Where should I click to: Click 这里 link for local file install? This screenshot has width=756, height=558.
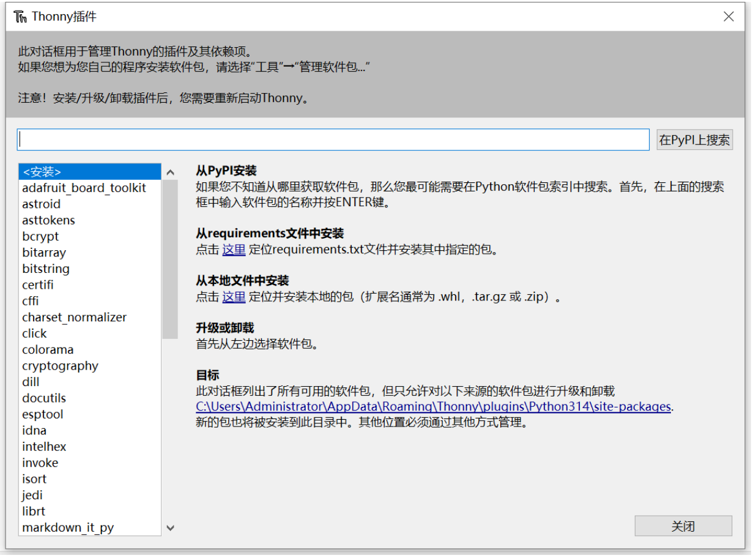coord(234,297)
